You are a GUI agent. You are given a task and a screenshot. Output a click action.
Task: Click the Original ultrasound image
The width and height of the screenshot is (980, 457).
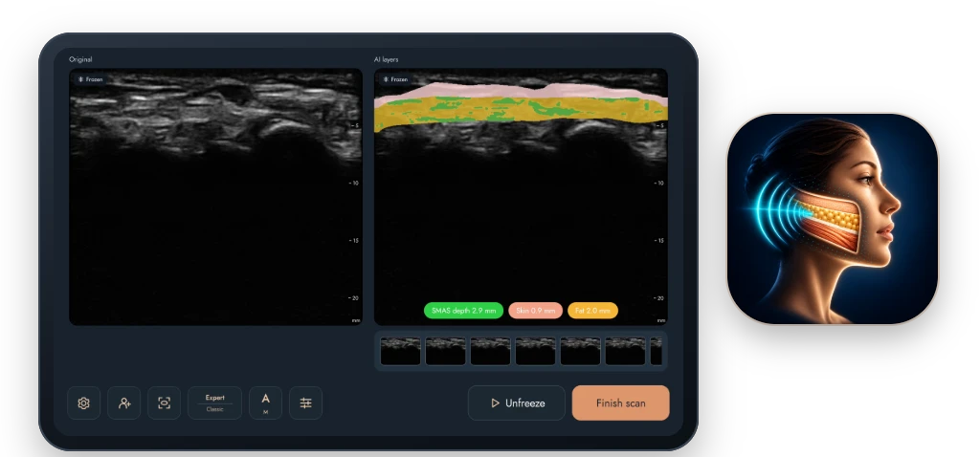(215, 197)
